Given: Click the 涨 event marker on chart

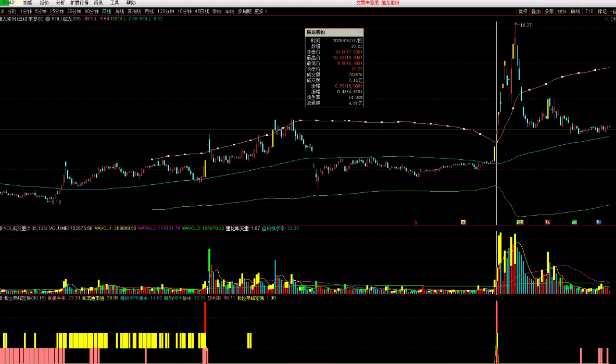Looking at the screenshot, I should click(547, 222).
